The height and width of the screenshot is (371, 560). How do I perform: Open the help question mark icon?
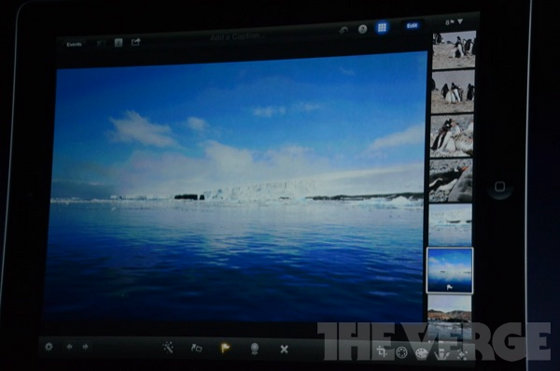pos(362,29)
